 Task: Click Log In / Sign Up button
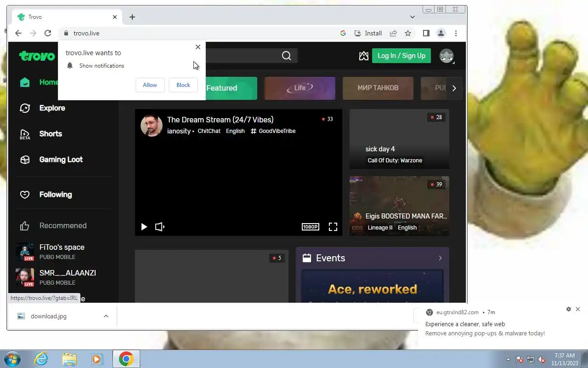(401, 56)
